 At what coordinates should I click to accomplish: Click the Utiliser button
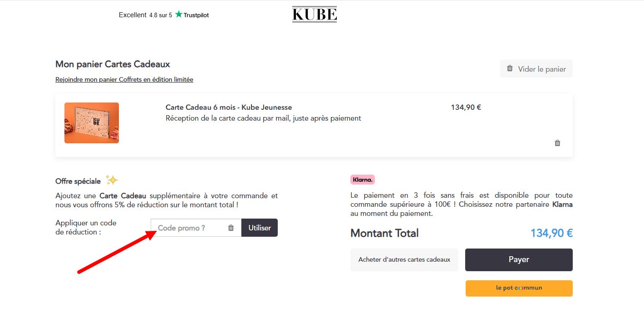260,228
